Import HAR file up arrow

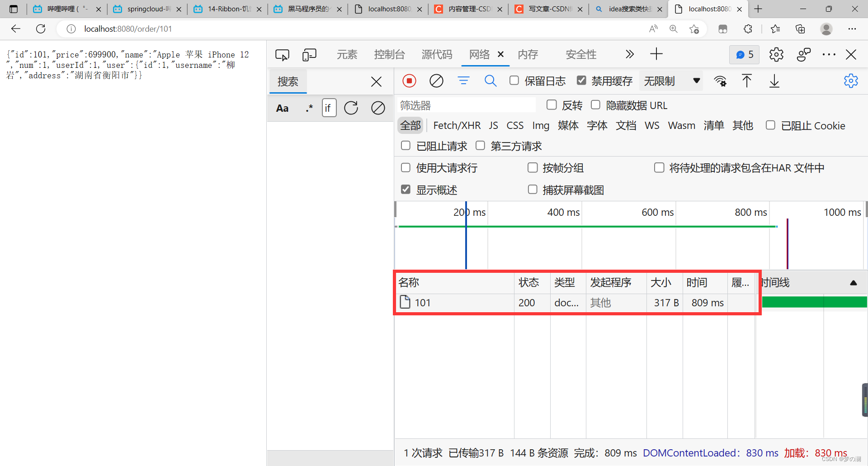[x=747, y=81]
